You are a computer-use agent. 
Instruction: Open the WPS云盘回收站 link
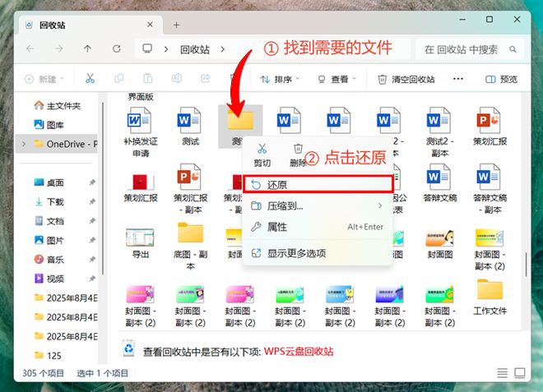[x=299, y=352]
